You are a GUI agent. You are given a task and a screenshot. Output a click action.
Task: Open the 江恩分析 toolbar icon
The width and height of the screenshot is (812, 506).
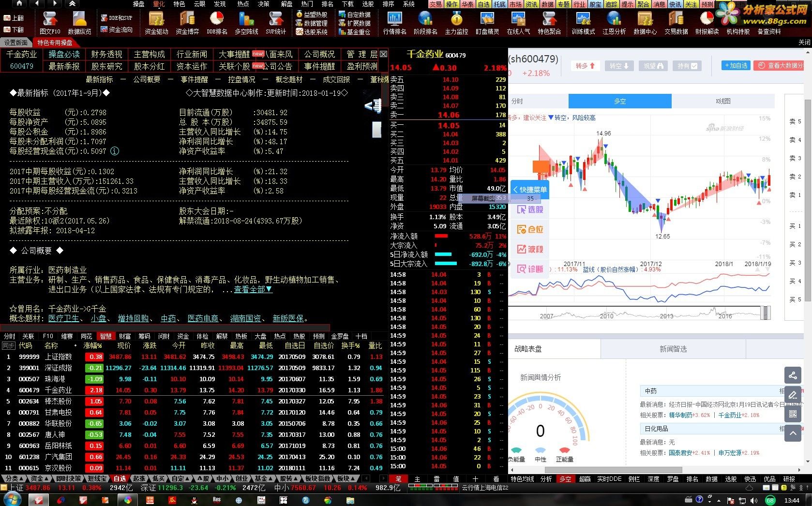(x=614, y=22)
